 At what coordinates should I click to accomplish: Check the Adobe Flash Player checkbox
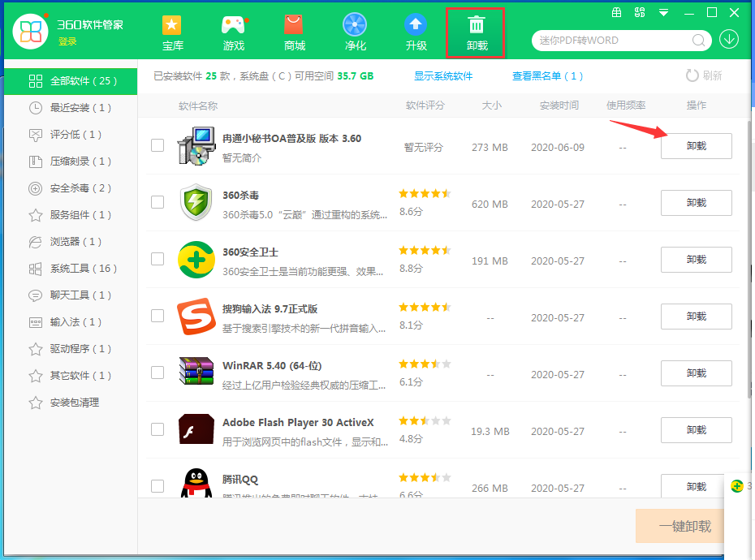coord(157,429)
